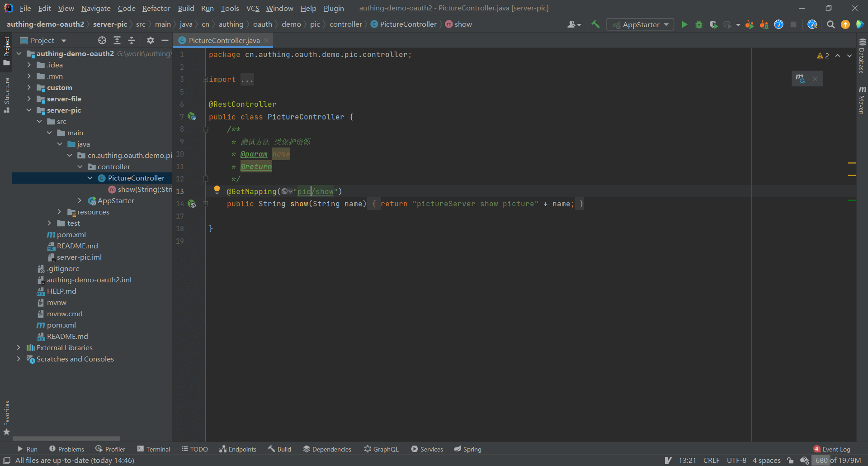868x466 pixels.
Task: Click the UTF-8 encoding in status bar
Action: click(x=736, y=460)
